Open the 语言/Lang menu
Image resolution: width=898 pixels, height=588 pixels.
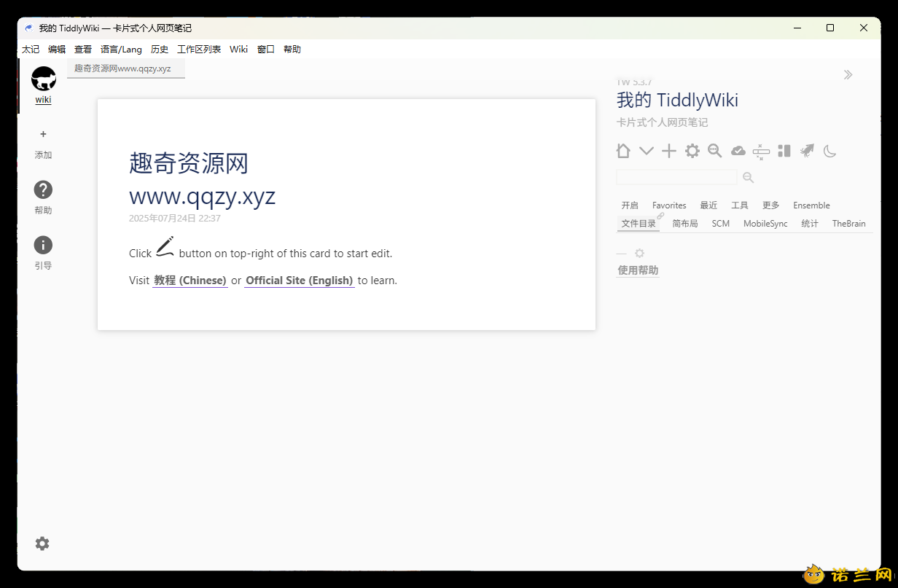121,50
